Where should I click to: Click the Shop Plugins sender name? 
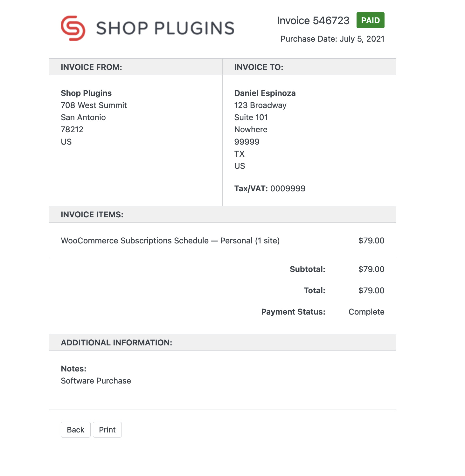[x=86, y=93]
